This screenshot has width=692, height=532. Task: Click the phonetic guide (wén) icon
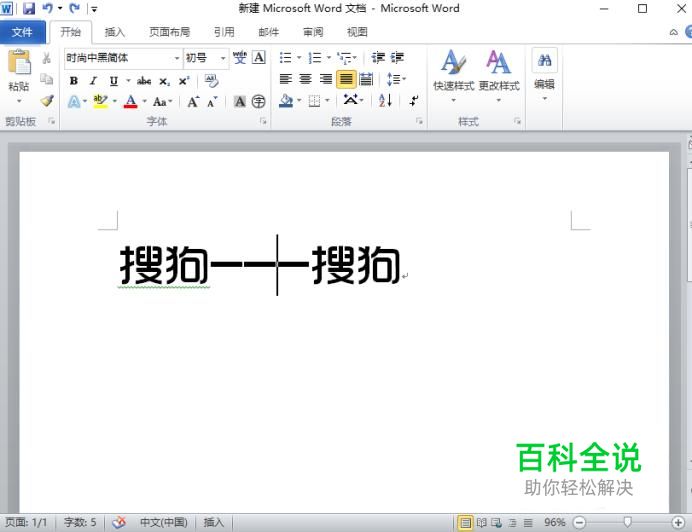click(x=240, y=57)
